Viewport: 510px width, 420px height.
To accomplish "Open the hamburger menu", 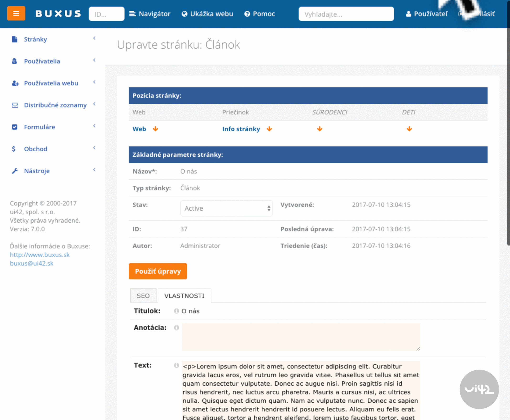I will point(16,14).
